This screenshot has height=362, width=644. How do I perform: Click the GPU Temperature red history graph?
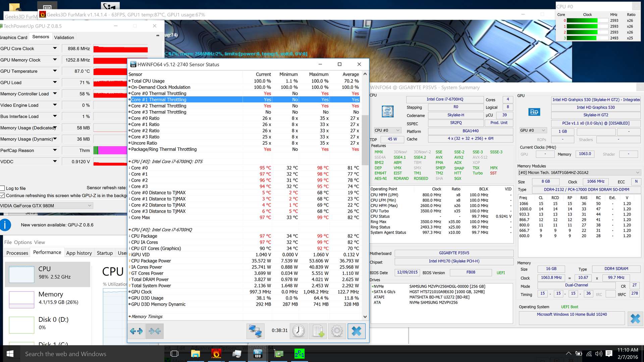click(110, 71)
